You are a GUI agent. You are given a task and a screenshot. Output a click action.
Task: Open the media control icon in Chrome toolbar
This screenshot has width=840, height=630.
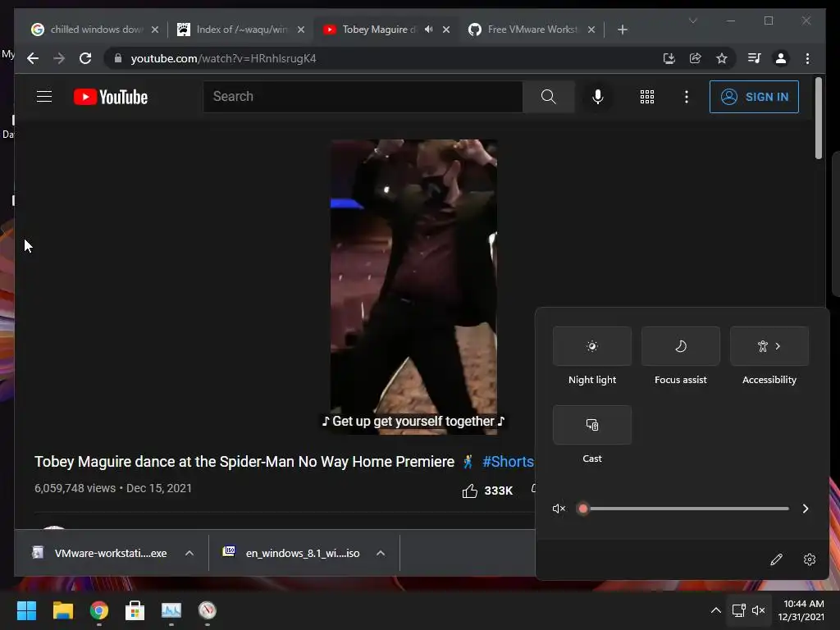(x=755, y=58)
